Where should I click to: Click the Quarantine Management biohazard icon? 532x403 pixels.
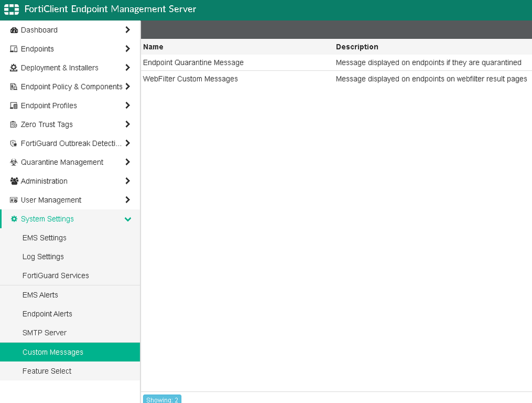click(13, 162)
